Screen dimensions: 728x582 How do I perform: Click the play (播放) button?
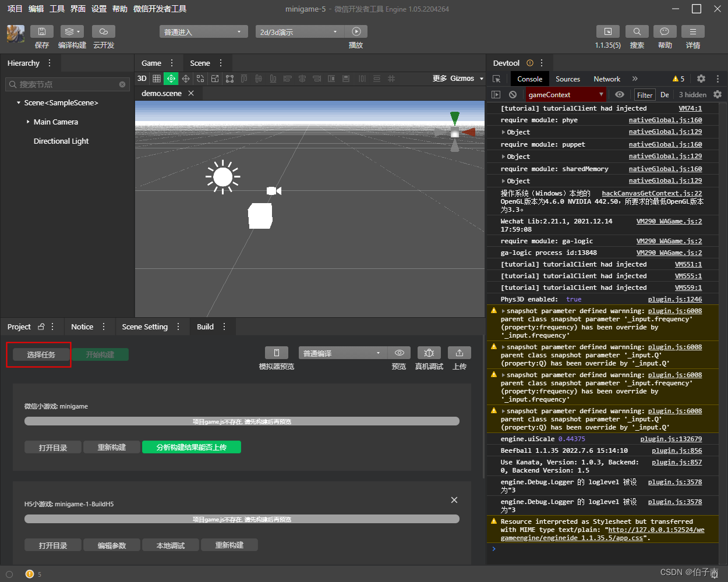pos(356,31)
